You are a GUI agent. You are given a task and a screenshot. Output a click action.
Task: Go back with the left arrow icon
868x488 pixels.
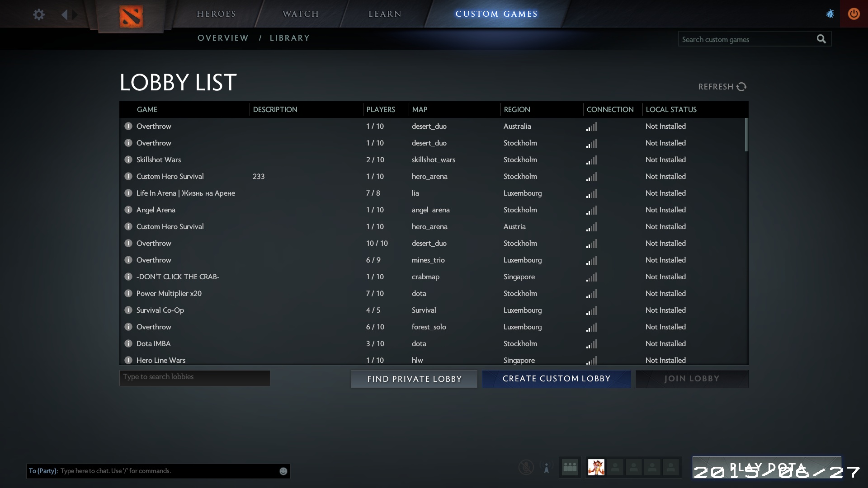click(x=64, y=14)
